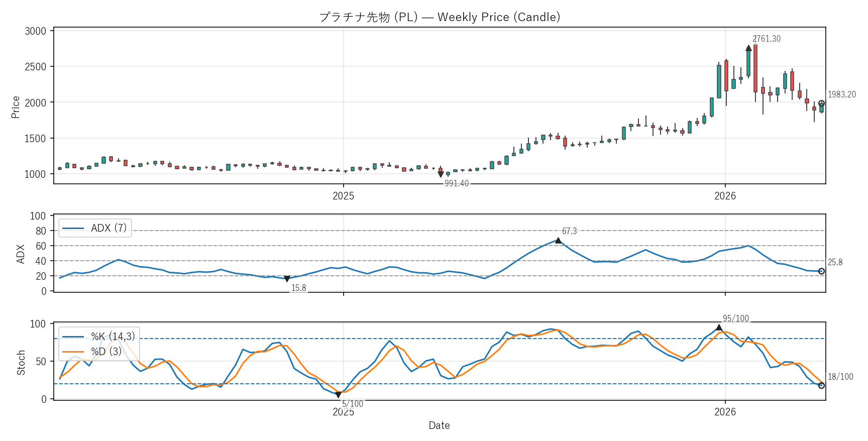This screenshot has width=868, height=441.
Task: Click the ADX peak triangle marker at 67.3
Action: (558, 241)
